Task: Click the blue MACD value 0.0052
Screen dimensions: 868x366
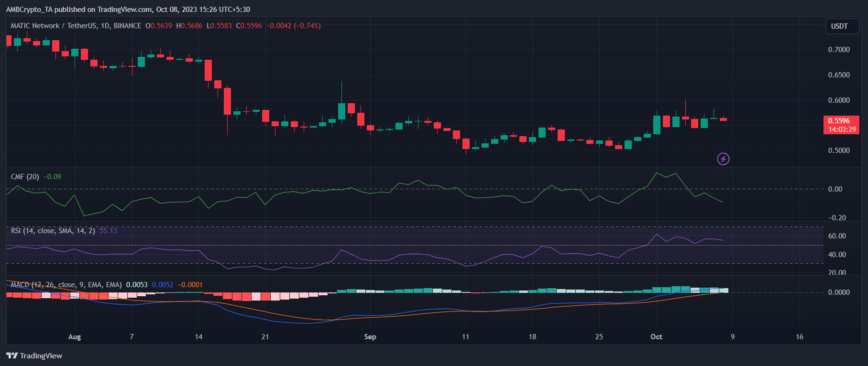Action: (163, 285)
